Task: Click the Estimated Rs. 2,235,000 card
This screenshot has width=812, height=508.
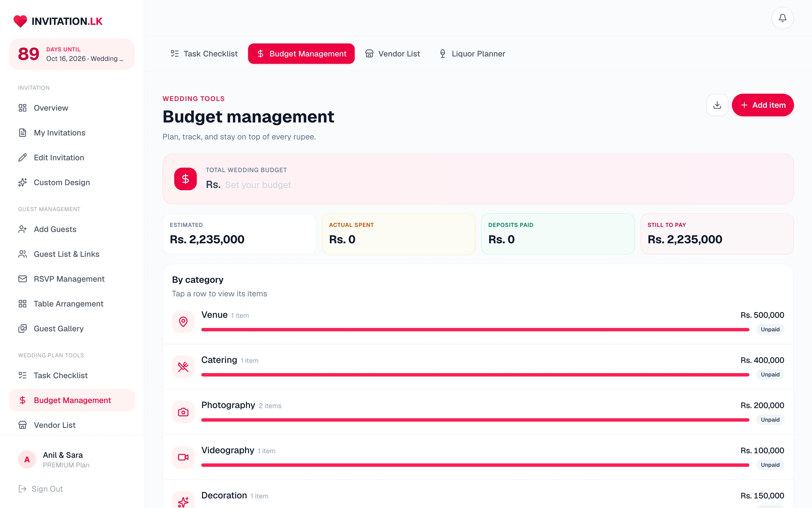Action: (x=239, y=234)
